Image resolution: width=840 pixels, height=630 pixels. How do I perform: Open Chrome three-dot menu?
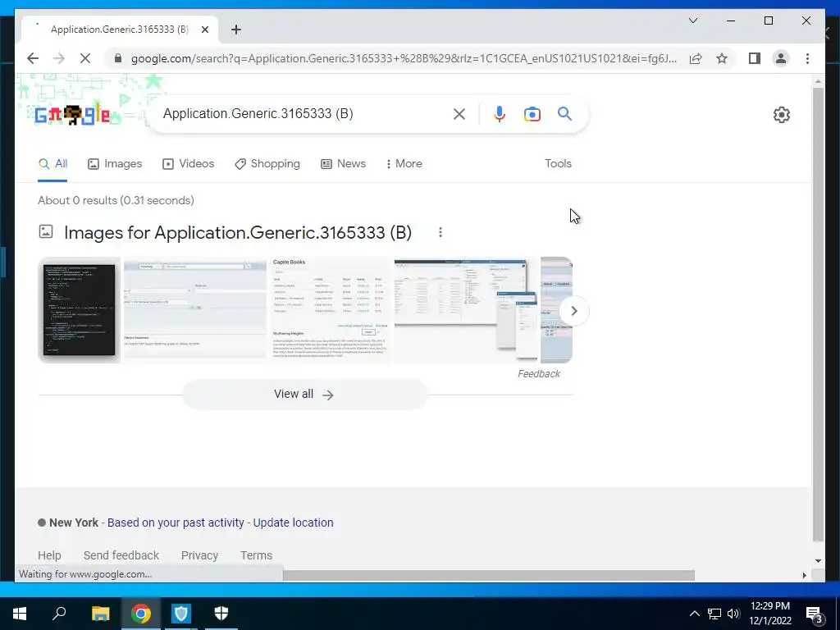(807, 58)
